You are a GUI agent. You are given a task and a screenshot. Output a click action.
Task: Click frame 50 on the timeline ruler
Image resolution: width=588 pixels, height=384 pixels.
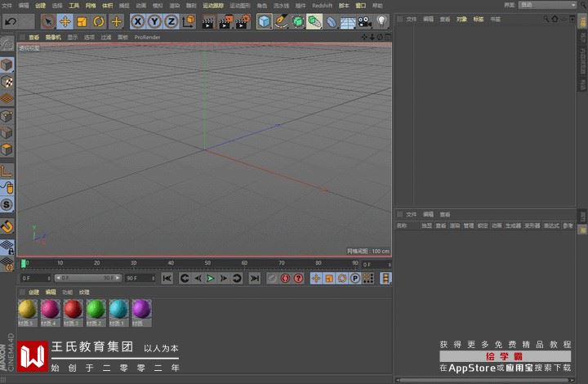point(207,263)
